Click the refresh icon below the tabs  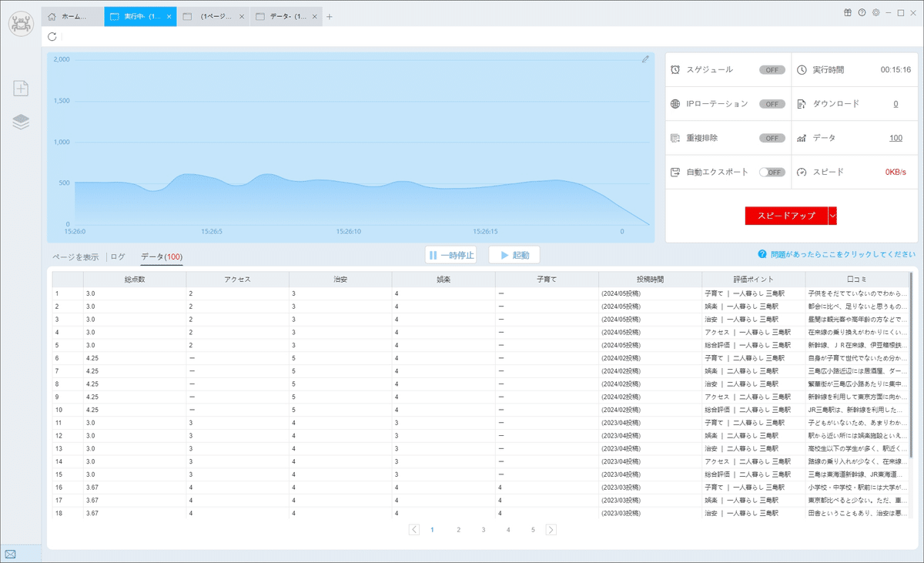[x=52, y=36]
